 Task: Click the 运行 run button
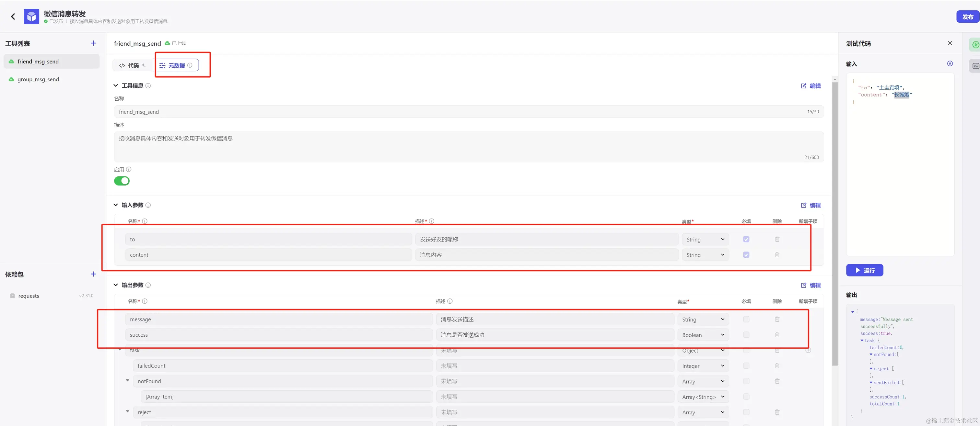864,270
